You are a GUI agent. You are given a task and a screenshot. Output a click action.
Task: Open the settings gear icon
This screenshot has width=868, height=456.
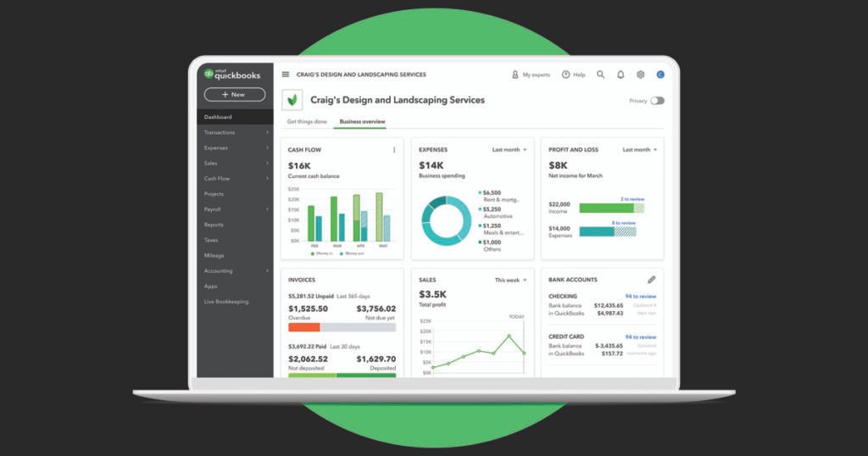[641, 75]
